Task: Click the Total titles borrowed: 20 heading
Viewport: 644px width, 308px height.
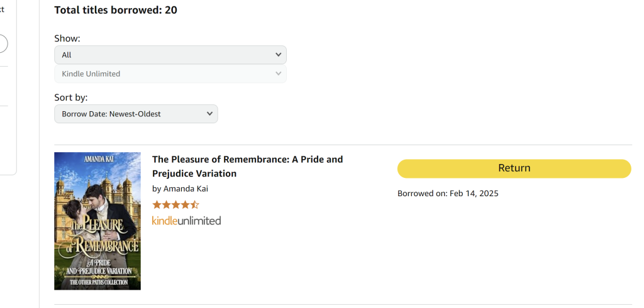Action: [116, 10]
